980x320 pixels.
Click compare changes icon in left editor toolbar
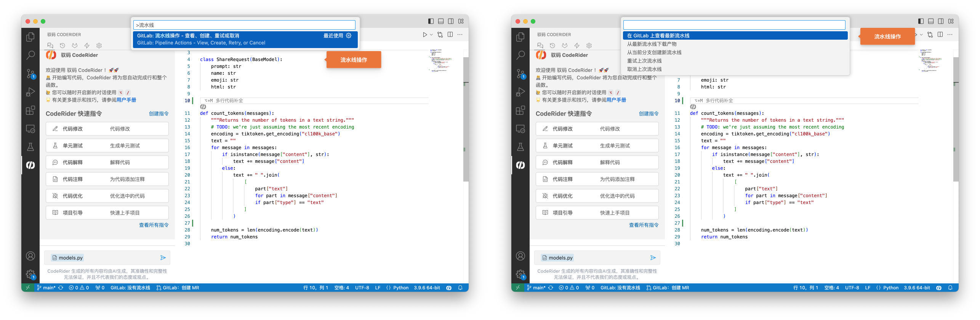pos(440,35)
